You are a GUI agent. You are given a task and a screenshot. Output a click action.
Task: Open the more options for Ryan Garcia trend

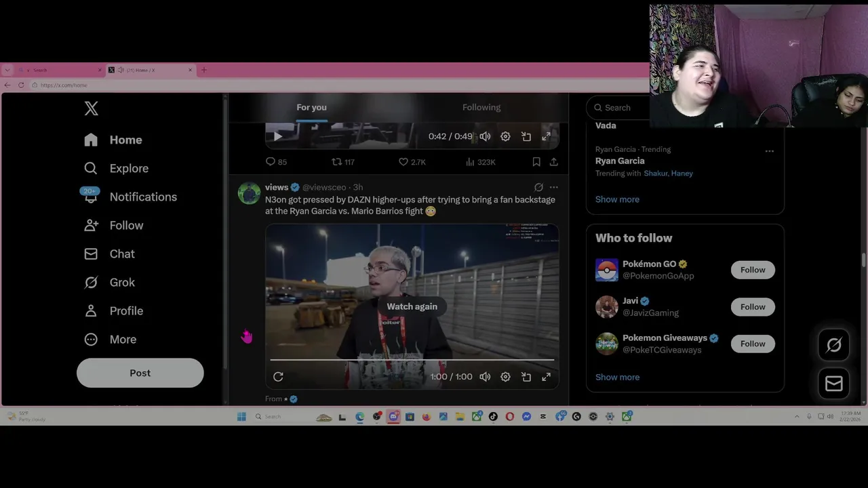[x=769, y=151]
